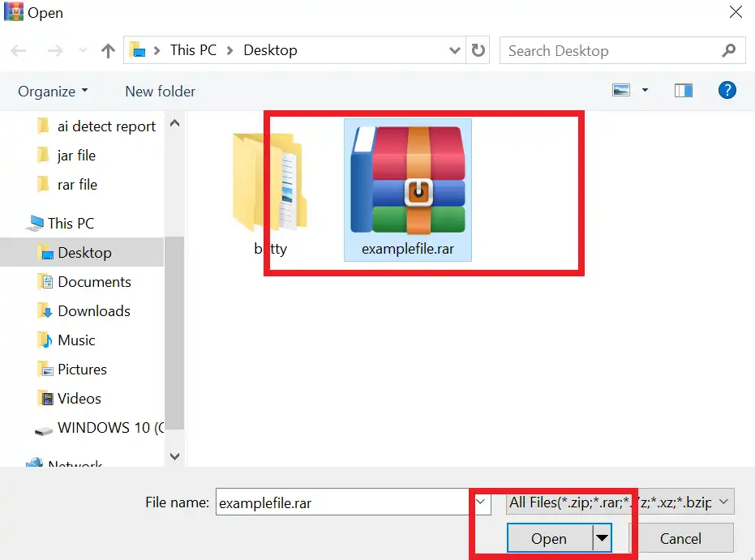The height and width of the screenshot is (560, 755).
Task: Open Downloads in the navigation pane
Action: pyautogui.click(x=93, y=310)
